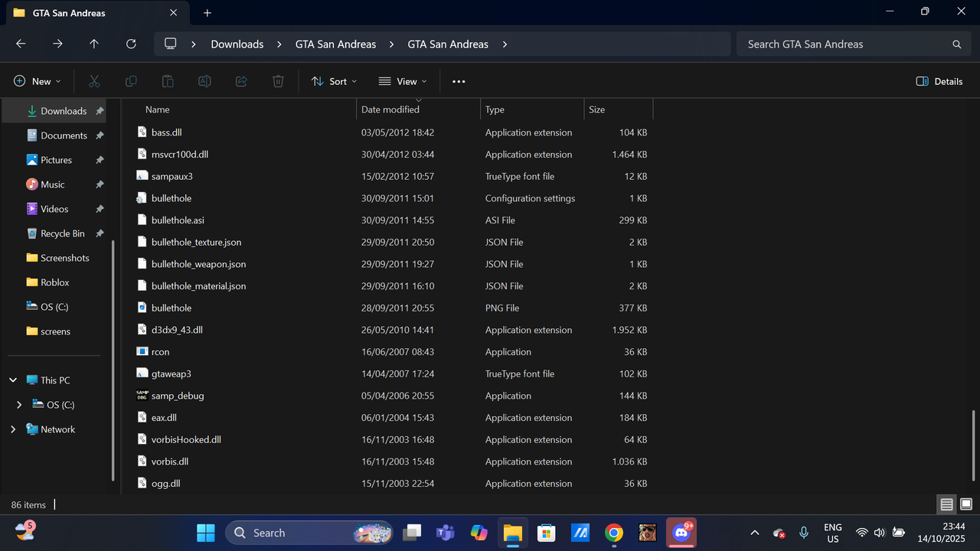This screenshot has height=551, width=980.
Task: Click the Paste clipboard icon
Action: point(168,81)
